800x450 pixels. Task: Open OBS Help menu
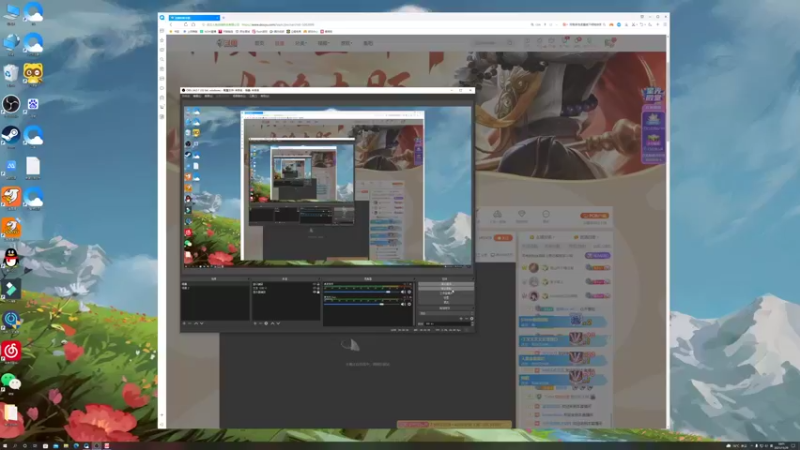(265, 96)
